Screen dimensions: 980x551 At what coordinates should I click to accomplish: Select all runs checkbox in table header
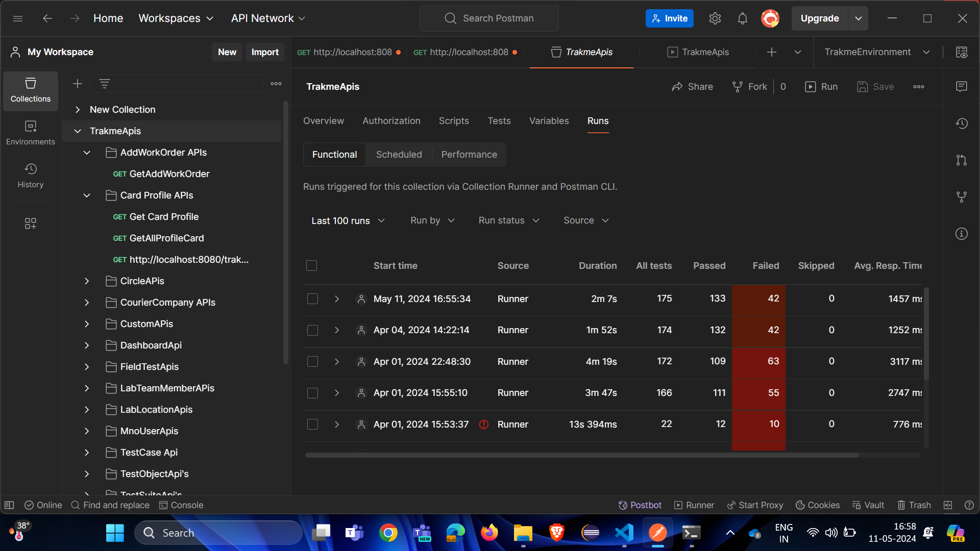point(312,266)
